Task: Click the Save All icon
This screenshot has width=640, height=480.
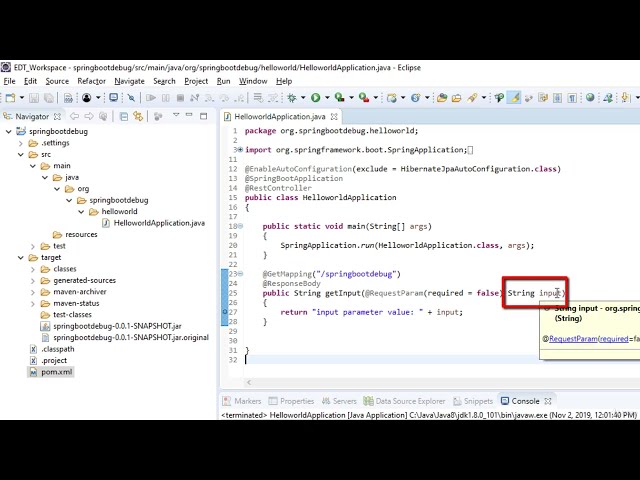Action: (x=49, y=98)
